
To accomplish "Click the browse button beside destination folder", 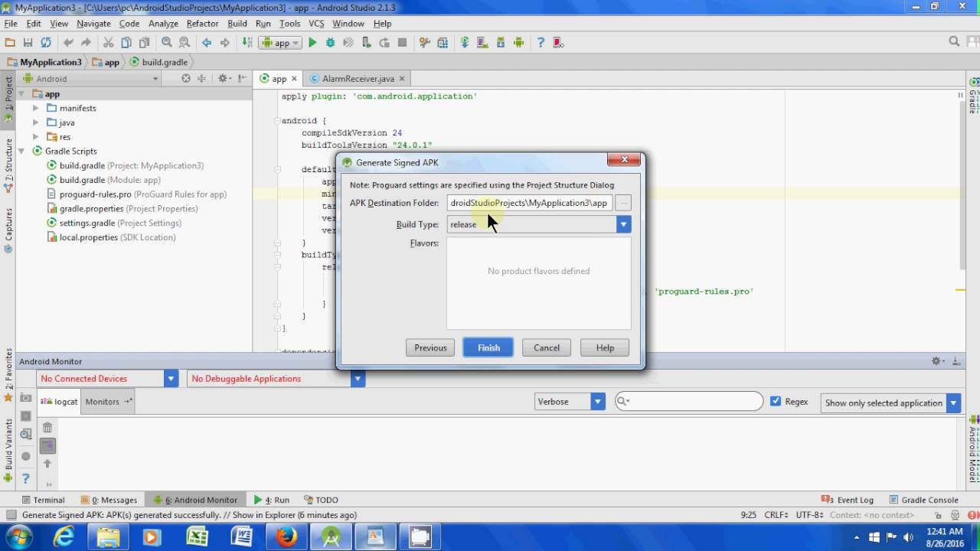I will [x=623, y=203].
